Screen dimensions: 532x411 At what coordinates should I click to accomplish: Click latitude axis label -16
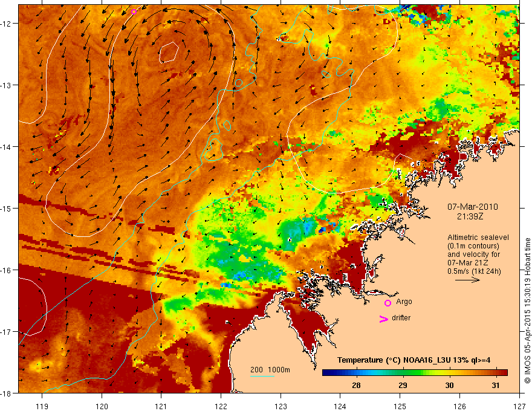pos(7,270)
